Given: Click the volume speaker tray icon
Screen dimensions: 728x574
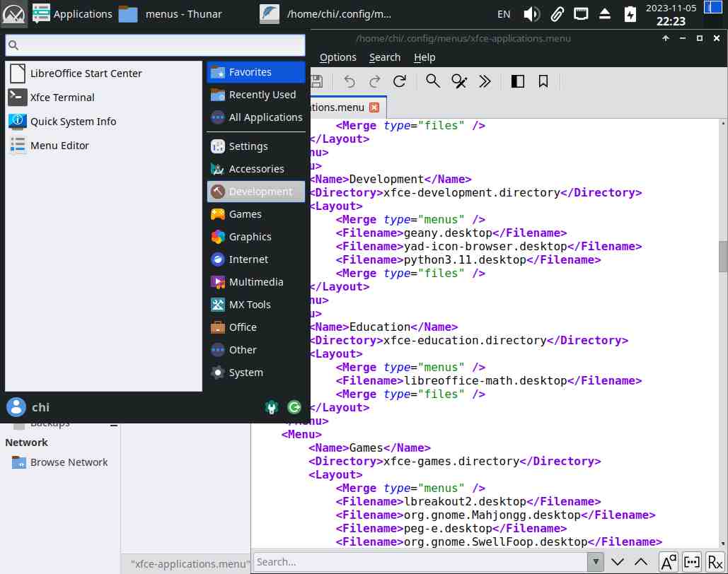Looking at the screenshot, I should click(x=531, y=13).
